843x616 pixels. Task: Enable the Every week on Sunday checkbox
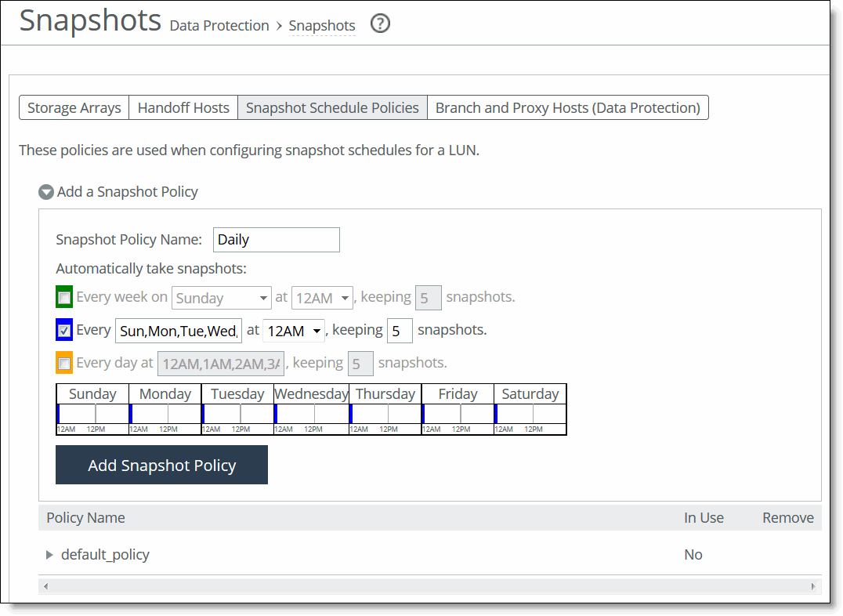click(63, 296)
